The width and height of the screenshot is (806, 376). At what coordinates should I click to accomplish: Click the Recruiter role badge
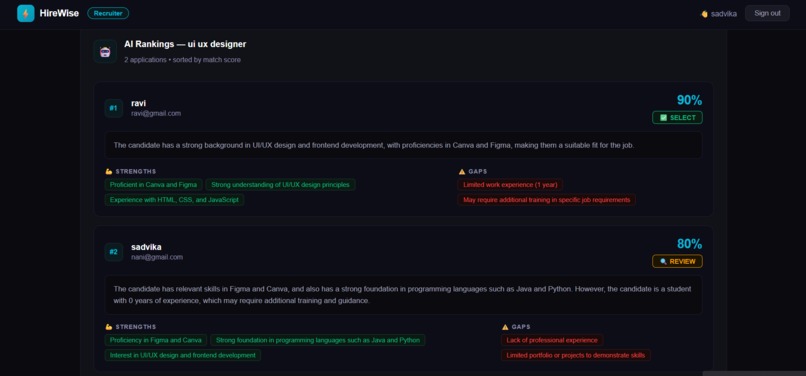(108, 13)
